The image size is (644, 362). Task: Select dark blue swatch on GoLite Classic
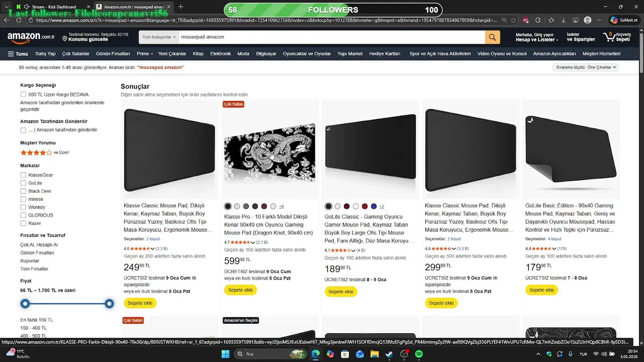(374, 206)
